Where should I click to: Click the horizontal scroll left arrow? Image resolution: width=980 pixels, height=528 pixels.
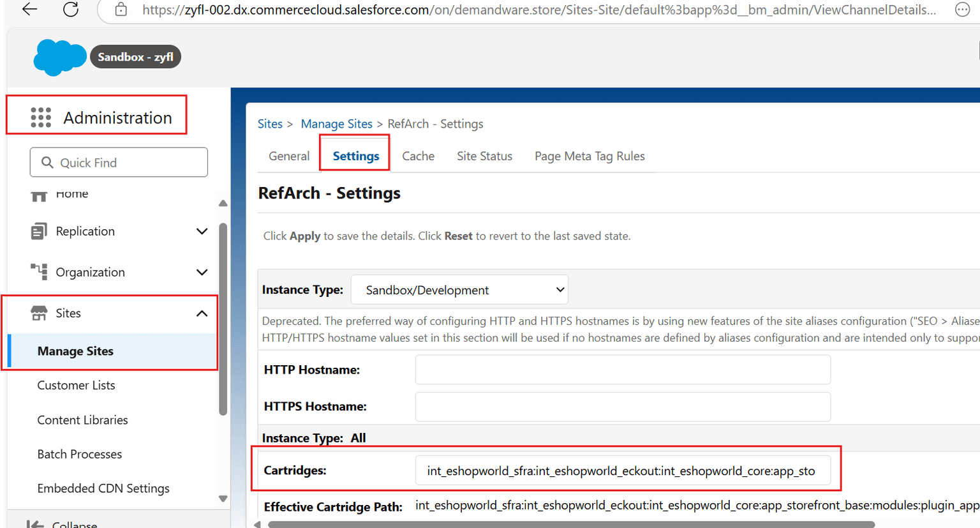tap(257, 525)
